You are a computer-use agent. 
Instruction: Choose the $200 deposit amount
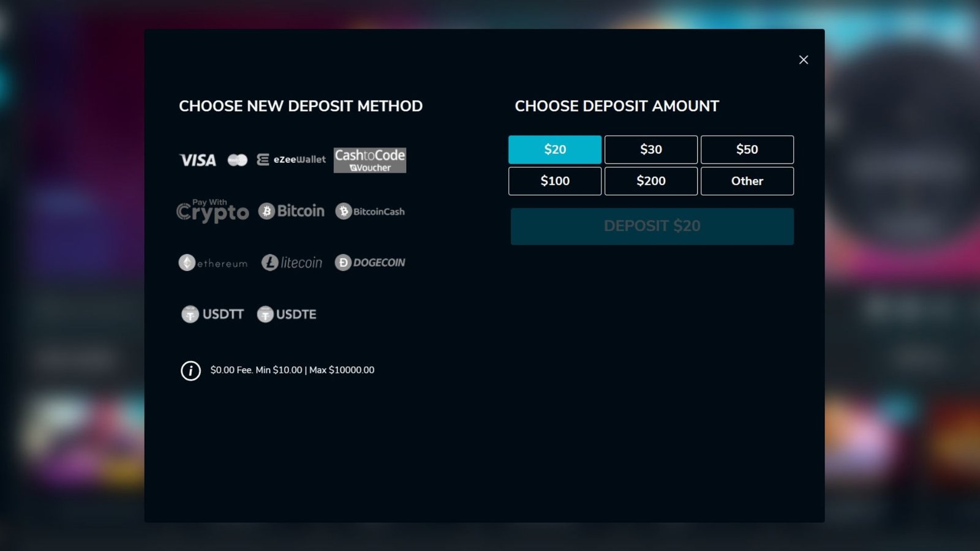[x=651, y=181]
